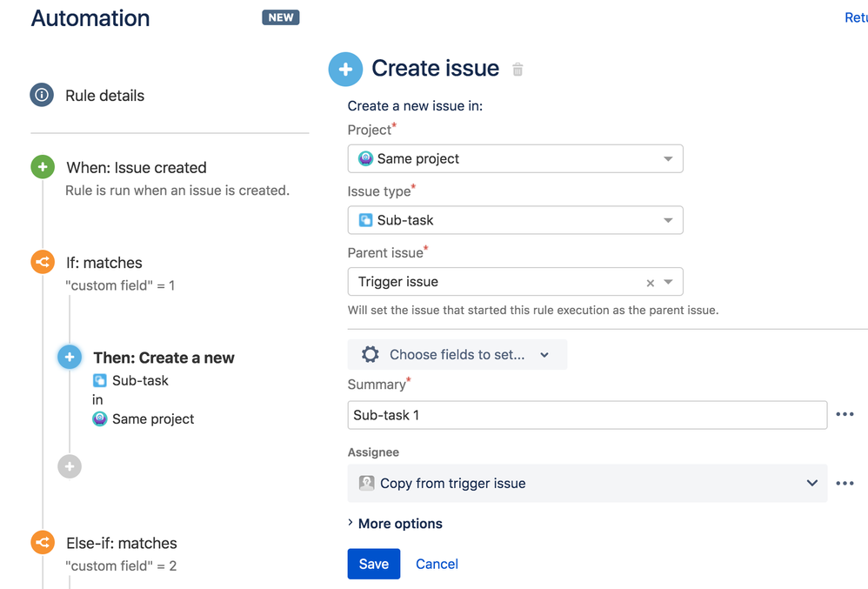Expand the Copy from trigger issue assignee dropdown
868x589 pixels.
[x=811, y=483]
